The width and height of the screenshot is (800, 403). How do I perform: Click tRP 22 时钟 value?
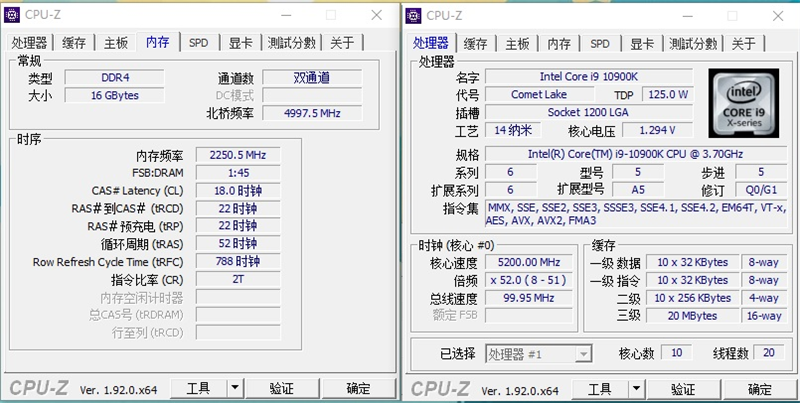(238, 226)
